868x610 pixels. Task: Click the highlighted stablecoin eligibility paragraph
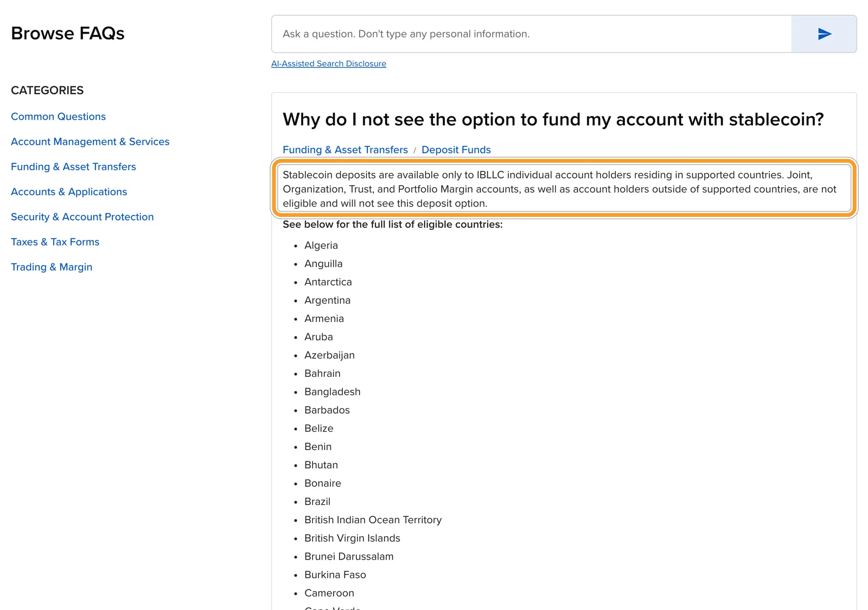click(564, 189)
